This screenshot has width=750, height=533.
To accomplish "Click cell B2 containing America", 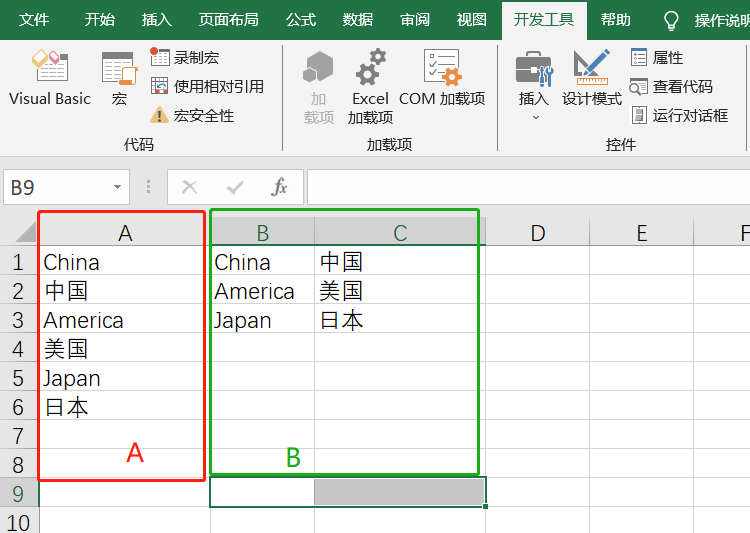I will [263, 289].
